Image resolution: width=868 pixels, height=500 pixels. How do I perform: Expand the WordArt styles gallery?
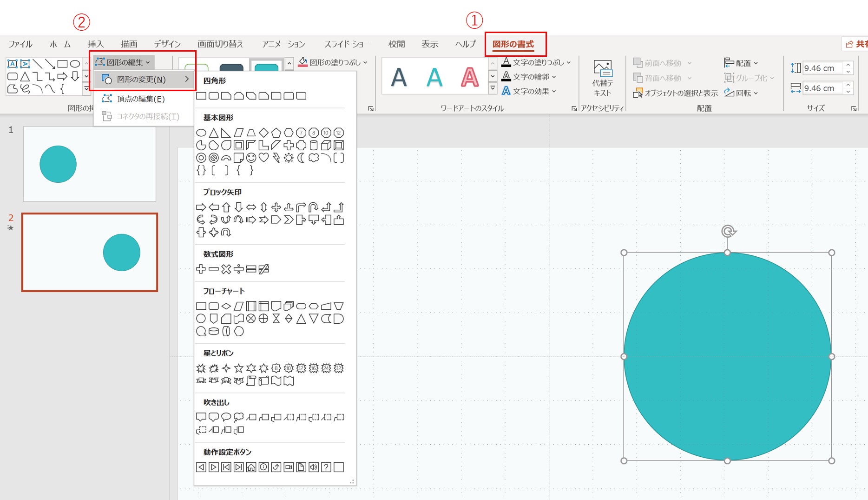[x=493, y=88]
